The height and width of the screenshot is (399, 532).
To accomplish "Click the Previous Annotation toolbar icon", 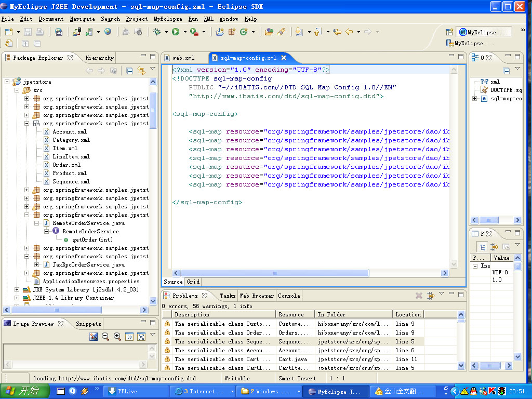I will pos(317,32).
